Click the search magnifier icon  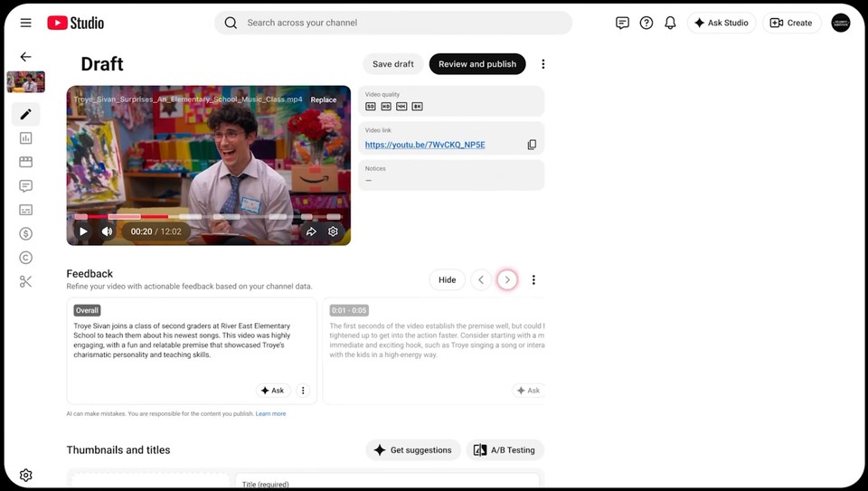231,23
